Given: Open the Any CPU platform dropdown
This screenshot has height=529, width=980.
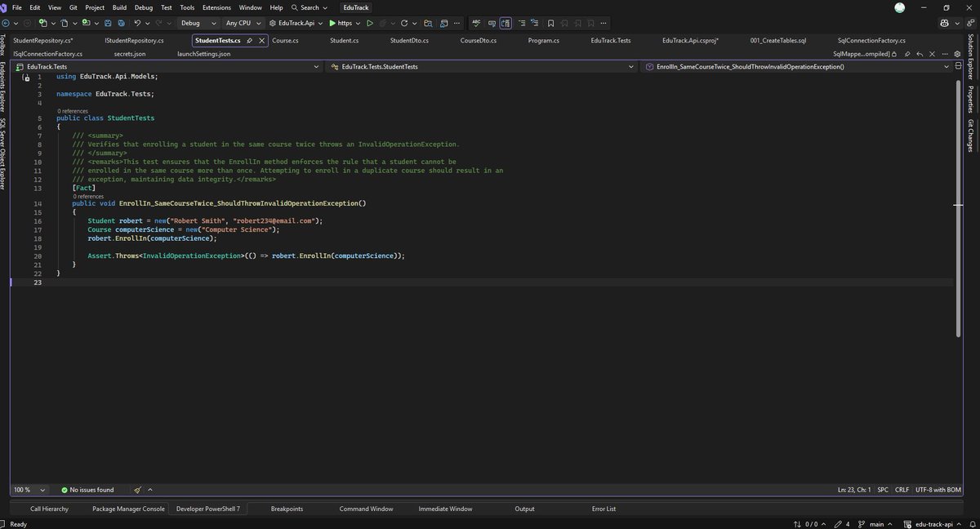Looking at the screenshot, I should point(243,24).
